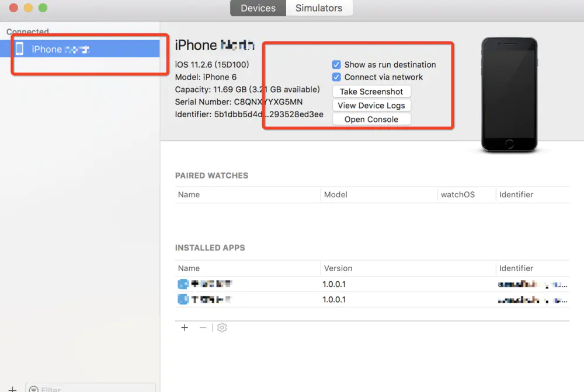Add an installed app with plus button
Image resolution: width=584 pixels, height=392 pixels.
coord(185,328)
